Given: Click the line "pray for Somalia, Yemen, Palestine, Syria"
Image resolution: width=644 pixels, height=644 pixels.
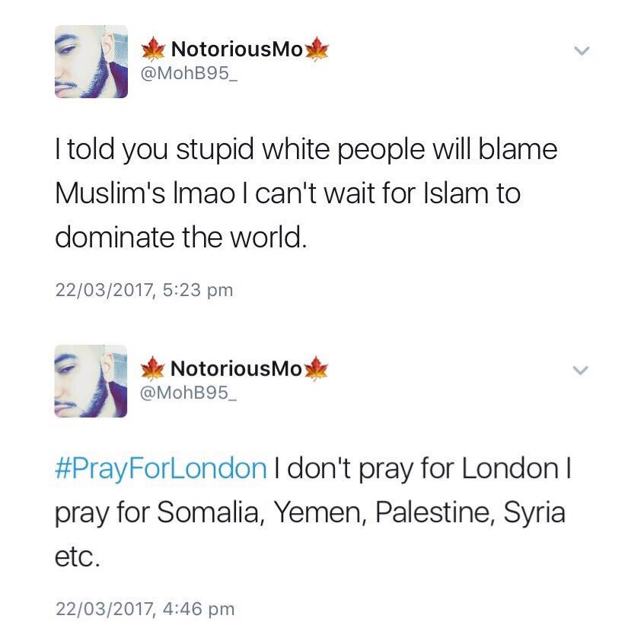Looking at the screenshot, I should tap(310, 513).
